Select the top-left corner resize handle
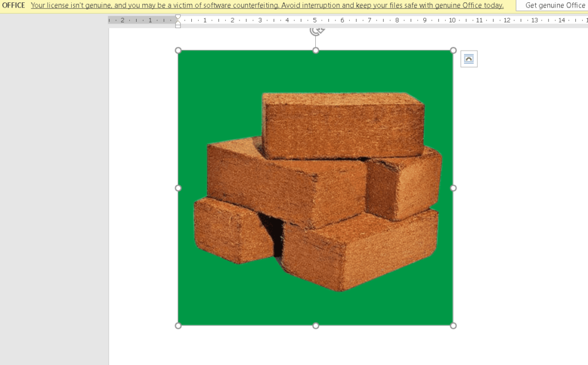This screenshot has height=365, width=588. tap(178, 51)
